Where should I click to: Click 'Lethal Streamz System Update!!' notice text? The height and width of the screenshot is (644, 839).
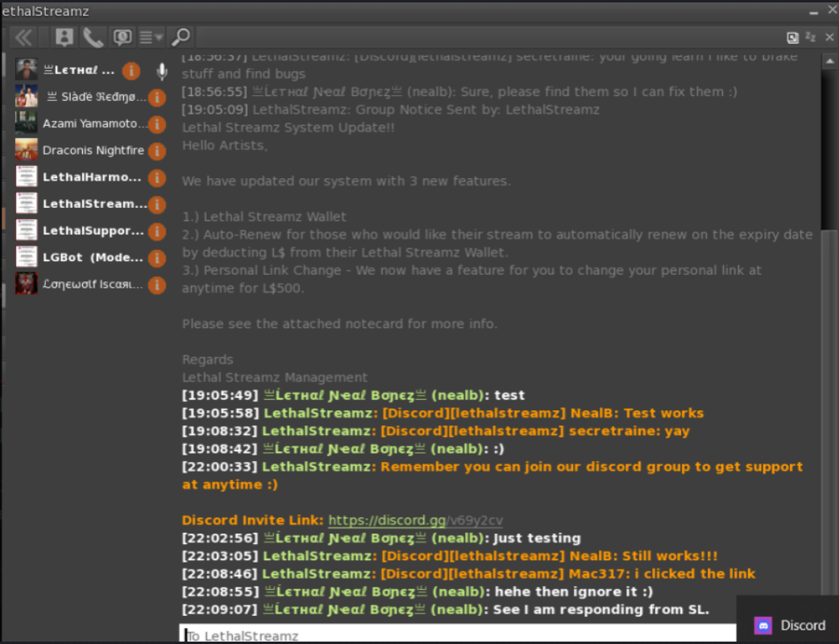pos(289,128)
